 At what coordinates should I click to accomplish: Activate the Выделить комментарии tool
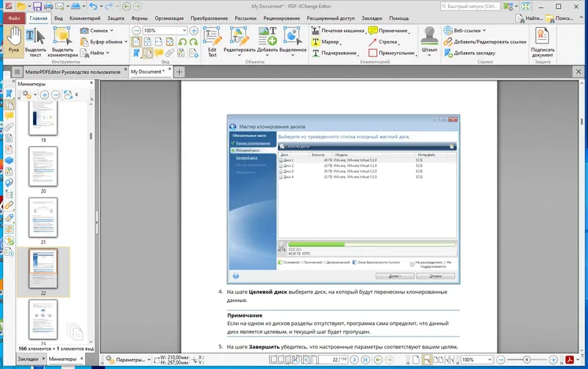62,41
